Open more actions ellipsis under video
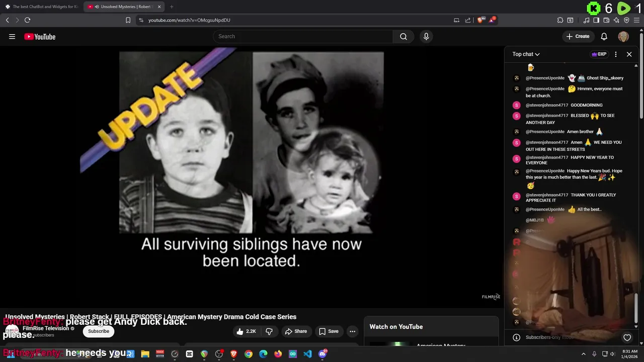The image size is (644, 362). 352,331
